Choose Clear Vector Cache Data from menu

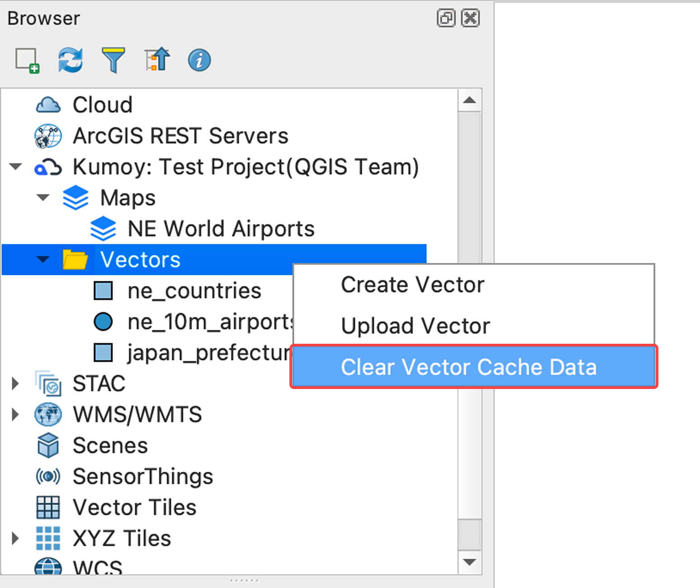click(x=469, y=367)
